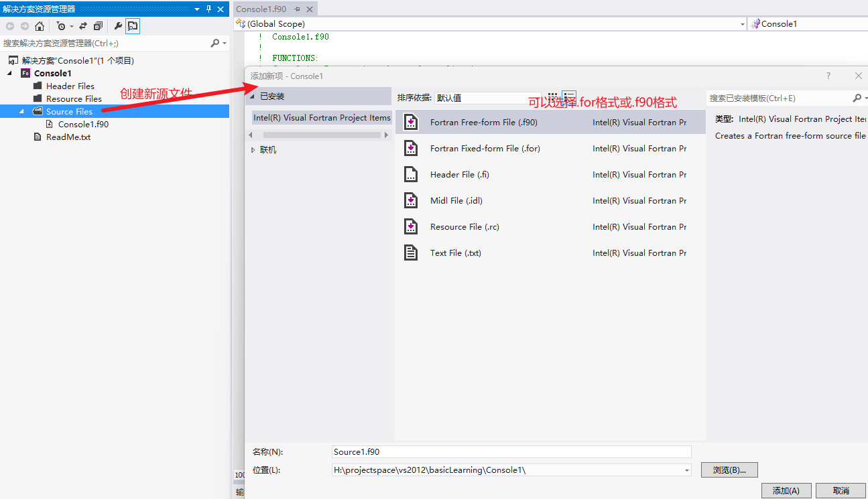Click the 浏览(B)... Browse button
868x499 pixels.
pyautogui.click(x=729, y=470)
